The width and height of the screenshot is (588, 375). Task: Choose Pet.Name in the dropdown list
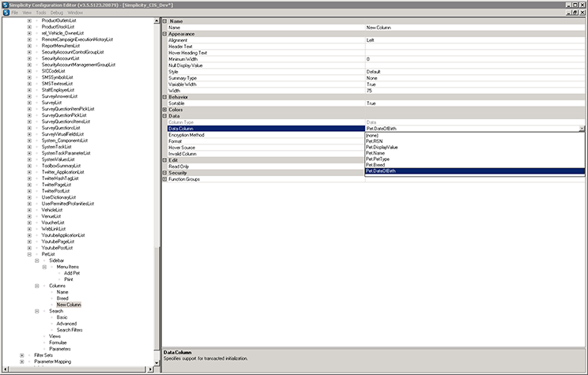(x=475, y=153)
